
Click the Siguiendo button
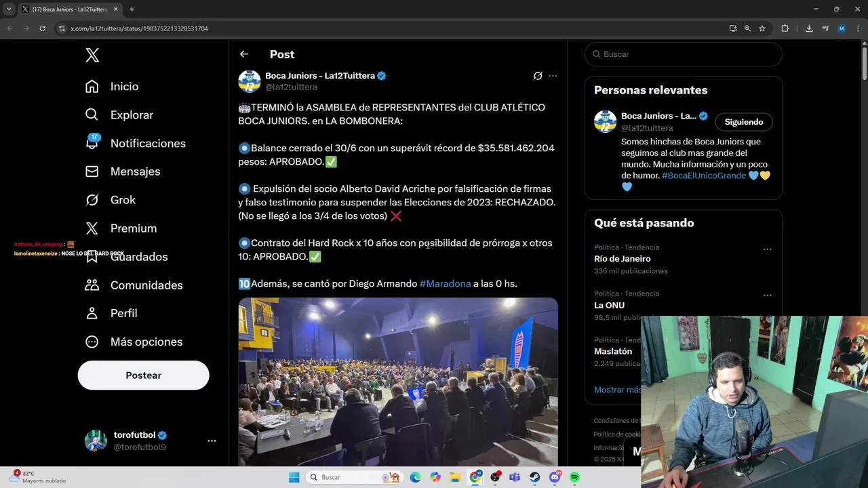pos(744,122)
